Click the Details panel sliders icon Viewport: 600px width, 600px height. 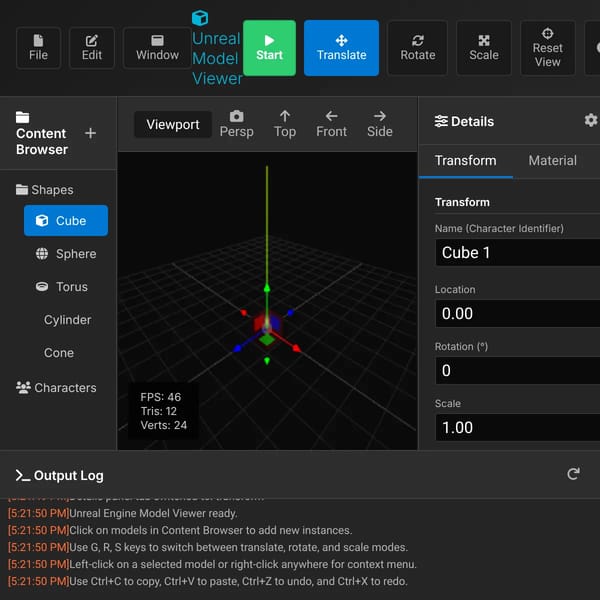(x=441, y=121)
